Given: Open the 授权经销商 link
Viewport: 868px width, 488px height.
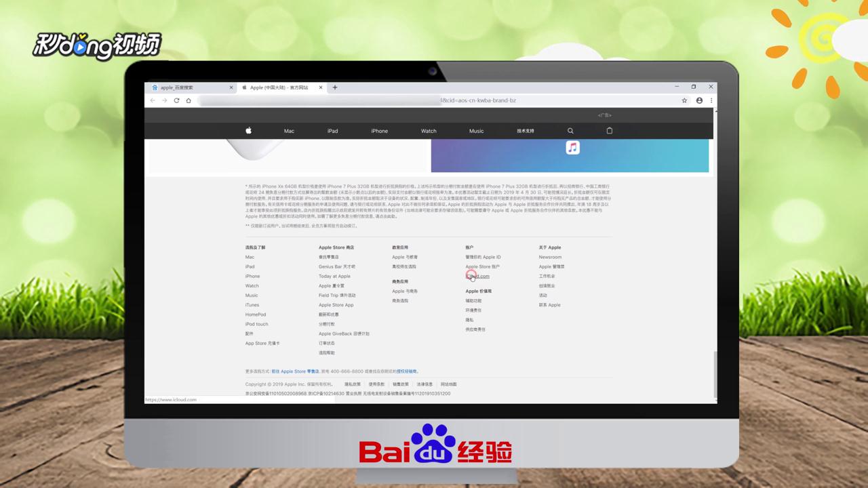Looking at the screenshot, I should [x=406, y=371].
